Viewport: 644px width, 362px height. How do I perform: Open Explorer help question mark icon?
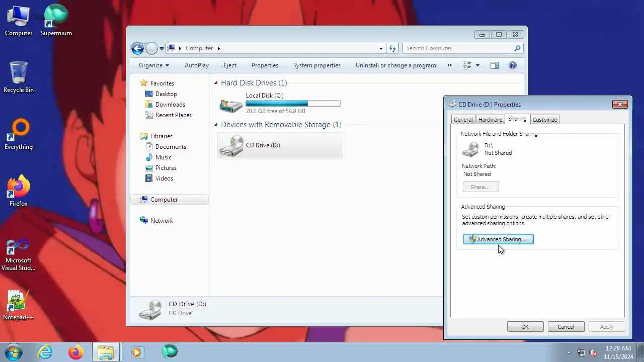click(513, 65)
